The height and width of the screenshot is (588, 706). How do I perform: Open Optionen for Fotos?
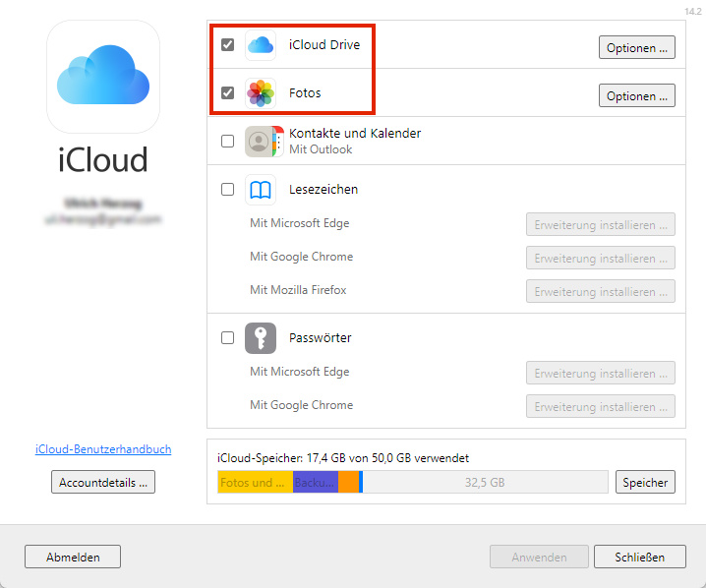tap(636, 95)
